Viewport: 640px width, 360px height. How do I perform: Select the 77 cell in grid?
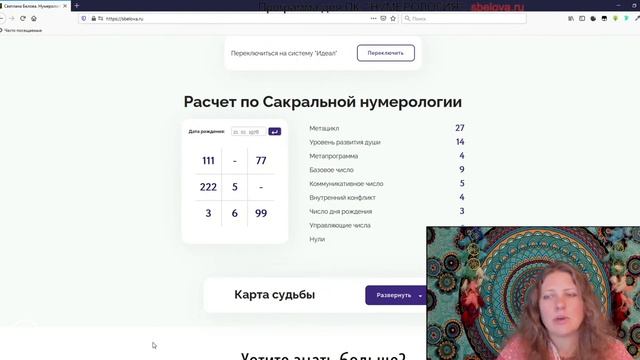coord(261,161)
